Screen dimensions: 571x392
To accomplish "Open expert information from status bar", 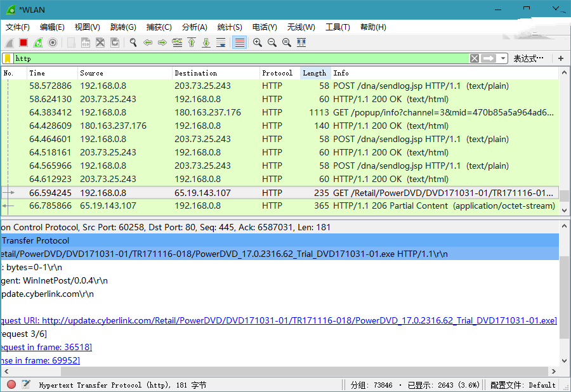I will tap(11, 384).
